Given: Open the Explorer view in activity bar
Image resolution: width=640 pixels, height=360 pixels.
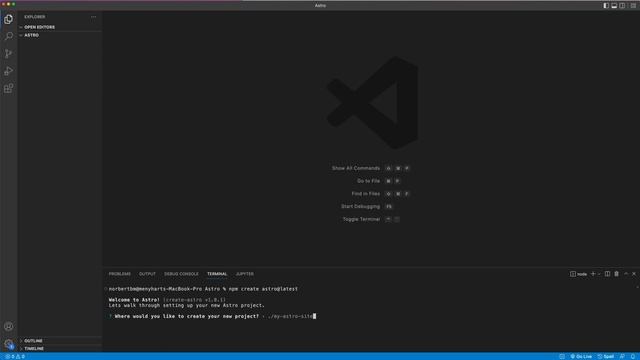Looking at the screenshot, I should pyautogui.click(x=8, y=19).
